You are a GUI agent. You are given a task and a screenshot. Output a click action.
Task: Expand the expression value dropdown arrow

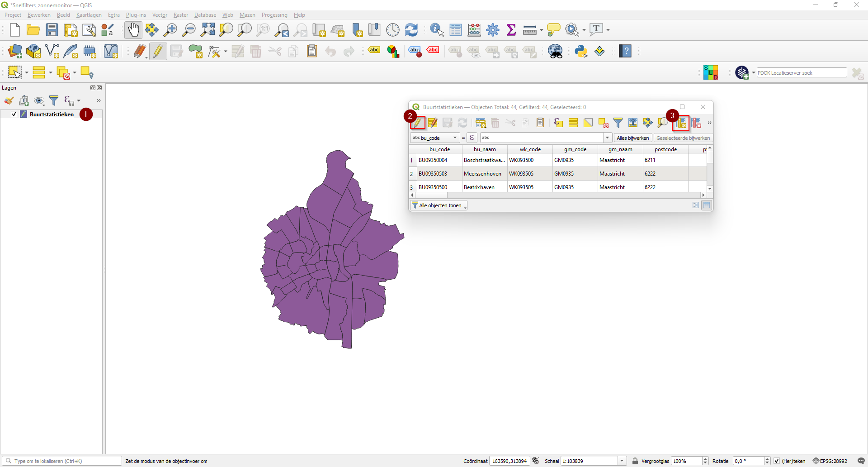(x=608, y=138)
